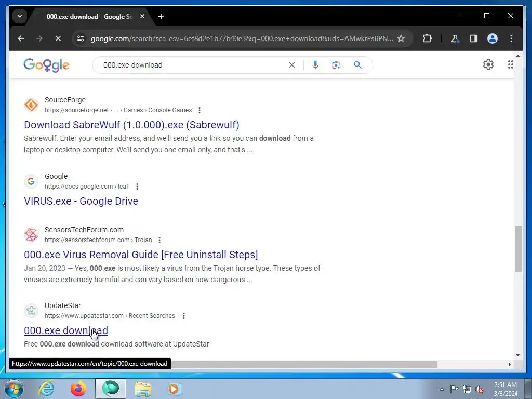The image size is (532, 399).
Task: Open the UpdateStar 000.exe download link
Action: (x=66, y=330)
